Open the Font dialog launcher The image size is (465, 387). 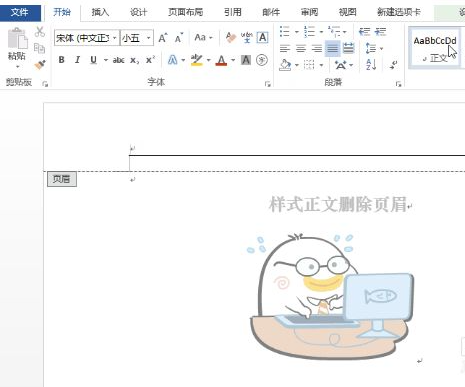267,84
